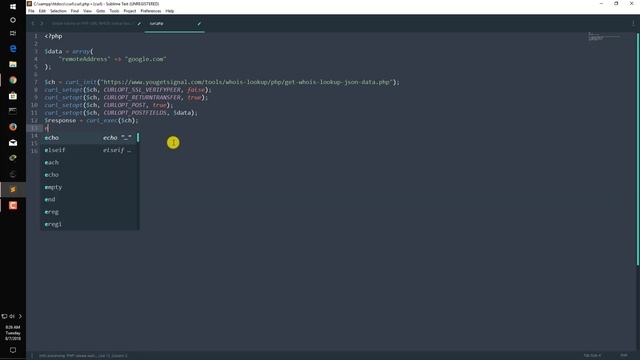Open the Preferences menu
This screenshot has width=640, height=360.
151,11
